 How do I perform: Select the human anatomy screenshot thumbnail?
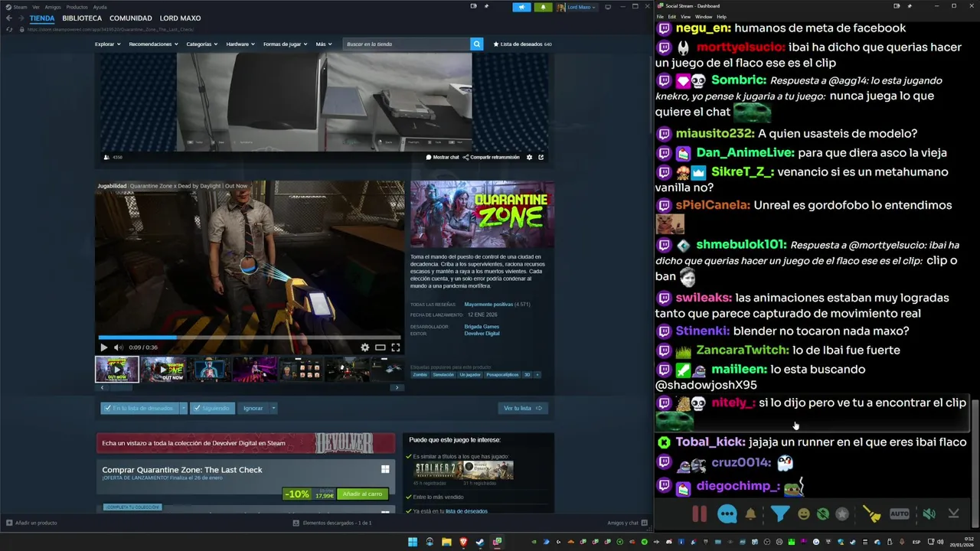pos(209,369)
